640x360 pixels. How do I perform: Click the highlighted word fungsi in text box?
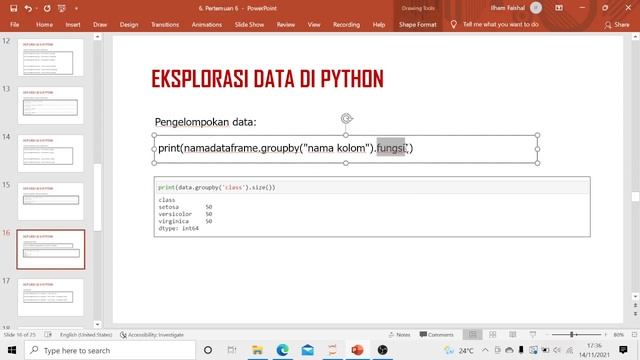point(391,148)
